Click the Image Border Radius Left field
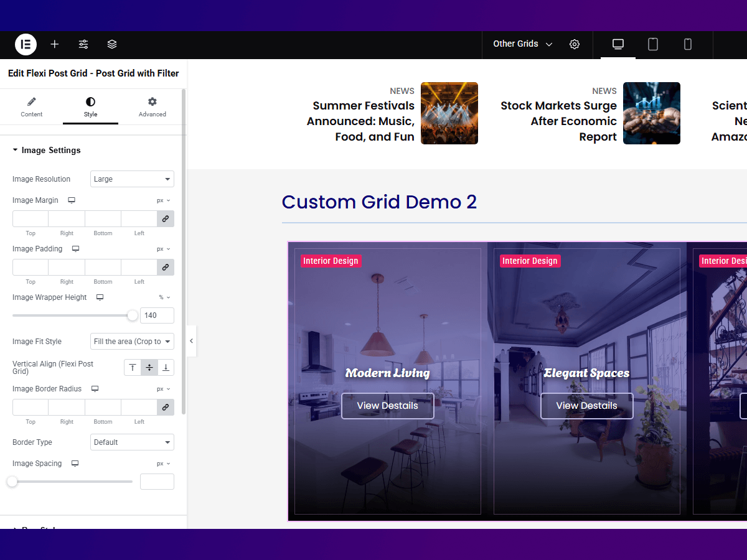Viewport: 747px width, 560px height. point(139,407)
